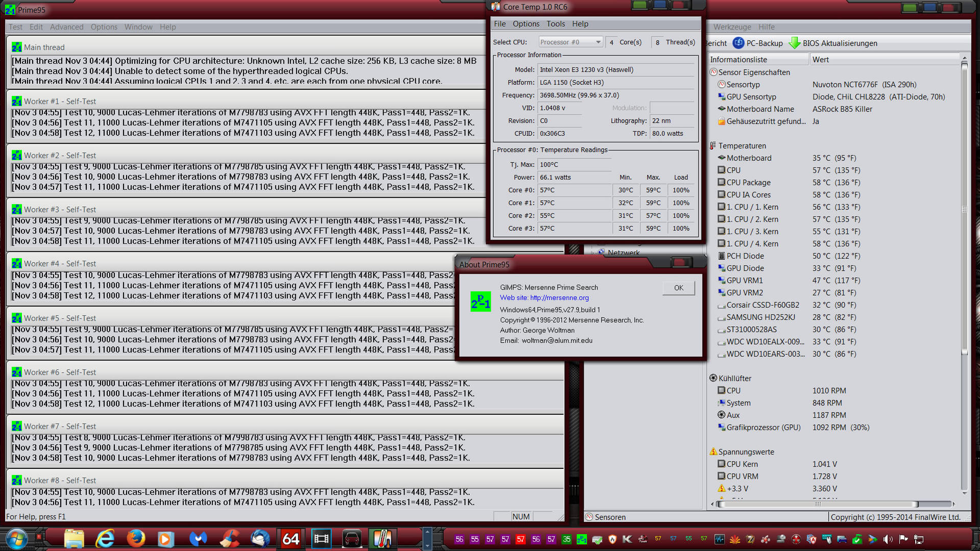Click the Informationsliste column header

click(759, 60)
